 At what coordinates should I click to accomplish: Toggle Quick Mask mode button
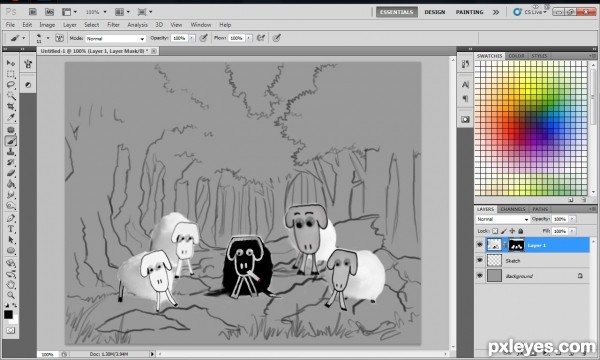tap(10, 330)
